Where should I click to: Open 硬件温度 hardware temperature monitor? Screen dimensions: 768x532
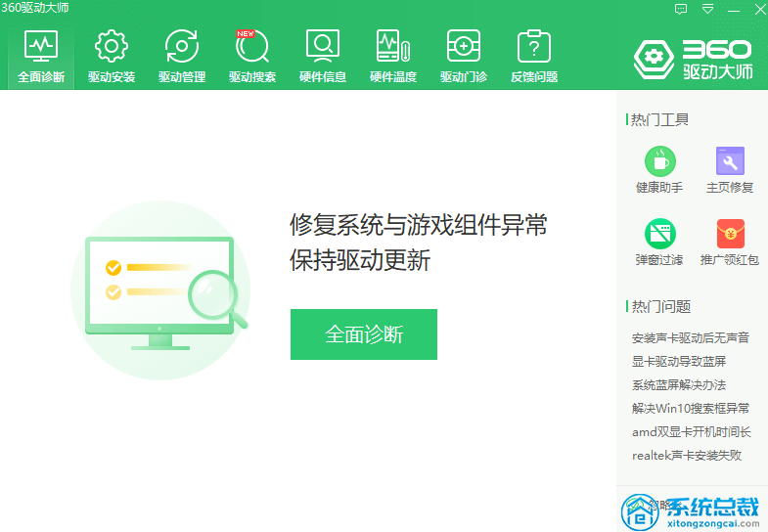(x=393, y=56)
